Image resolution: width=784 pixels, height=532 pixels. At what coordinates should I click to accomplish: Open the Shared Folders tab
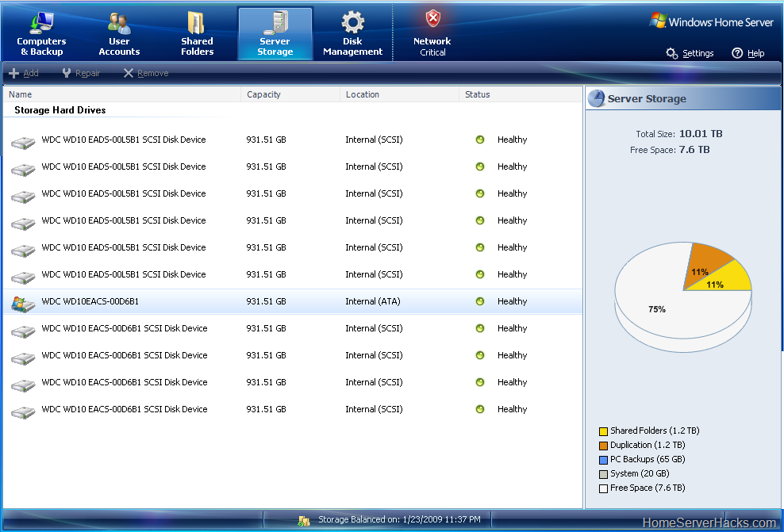(197, 34)
